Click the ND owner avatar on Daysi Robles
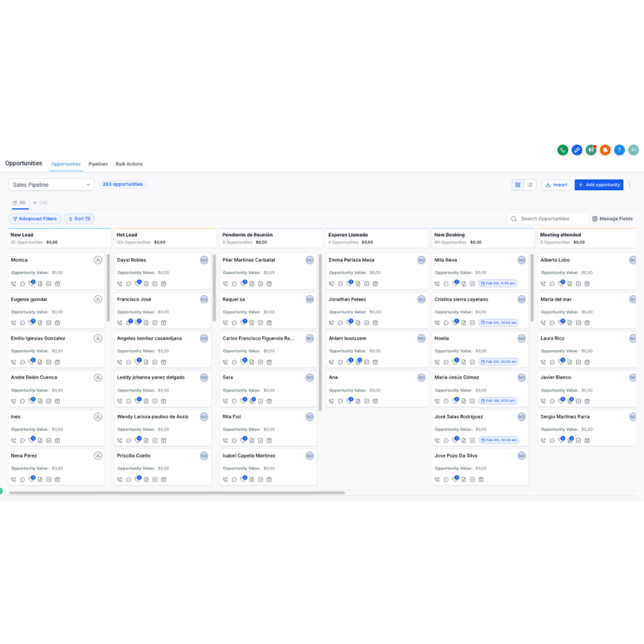 pos(204,260)
